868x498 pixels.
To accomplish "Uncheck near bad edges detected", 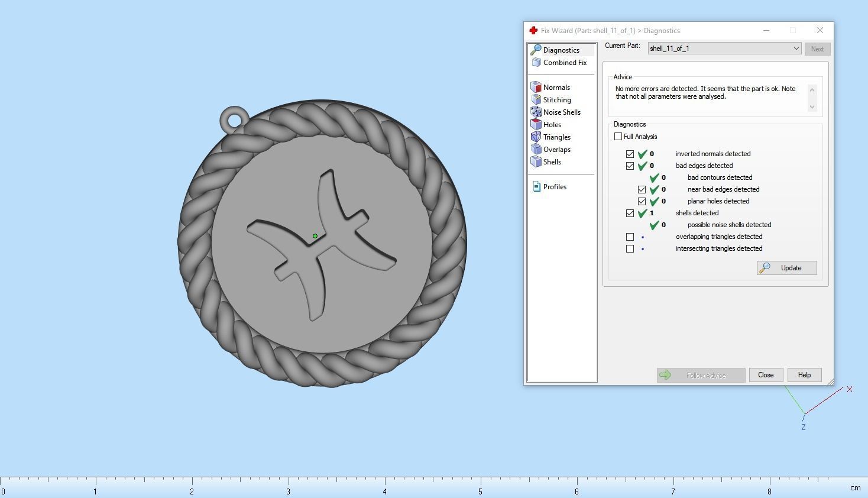I will (642, 189).
